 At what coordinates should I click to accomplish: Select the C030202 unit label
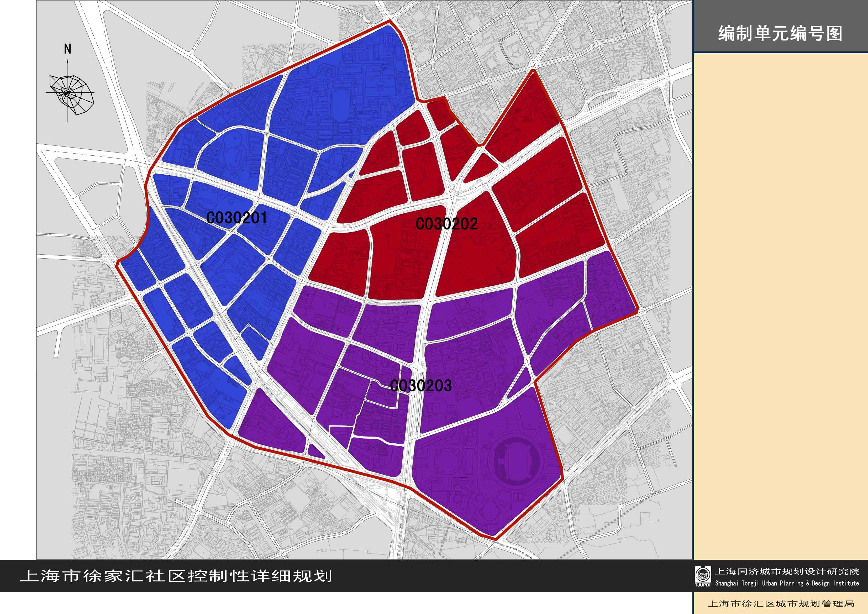(446, 224)
